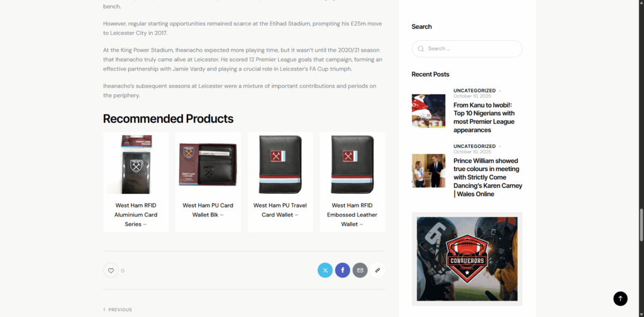Click the back-to-top arrow button

[620, 299]
